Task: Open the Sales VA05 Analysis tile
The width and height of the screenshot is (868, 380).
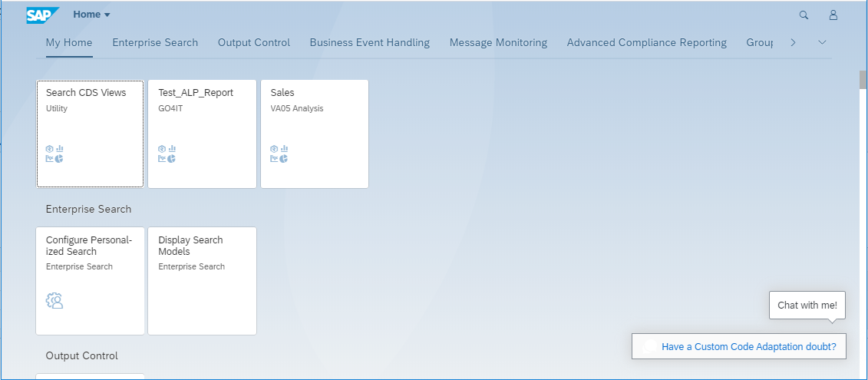Action: click(315, 134)
